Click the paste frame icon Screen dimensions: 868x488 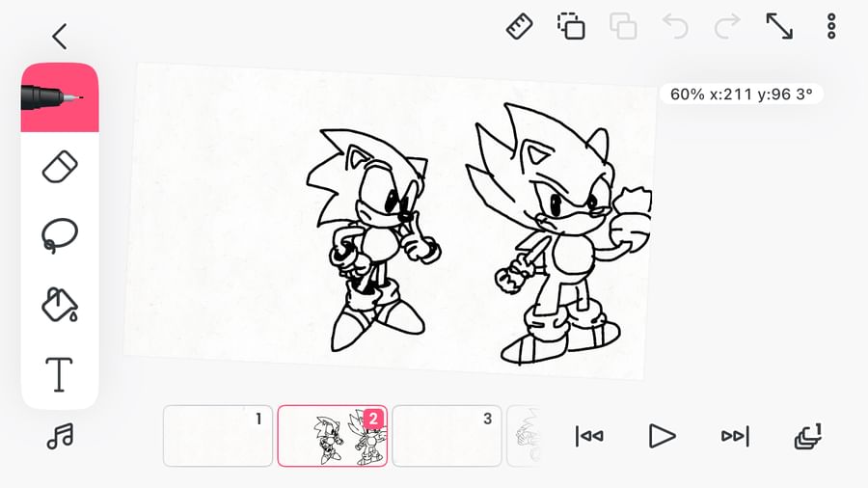[623, 26]
